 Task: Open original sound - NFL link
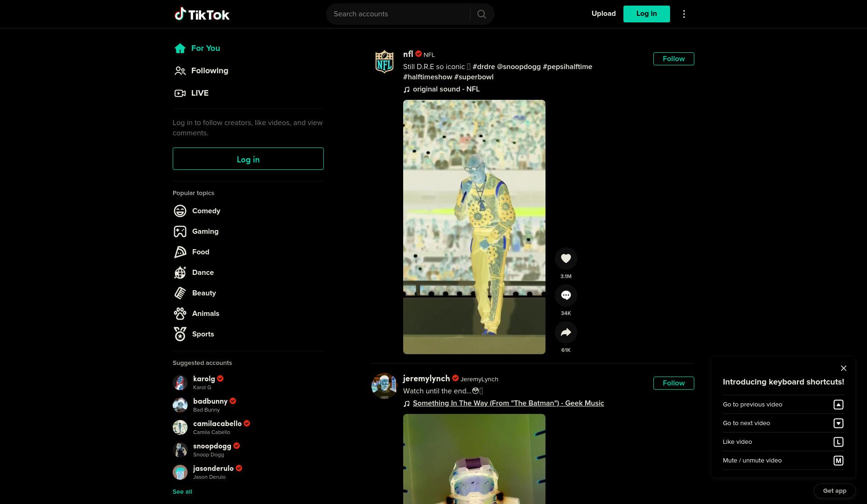[446, 89]
